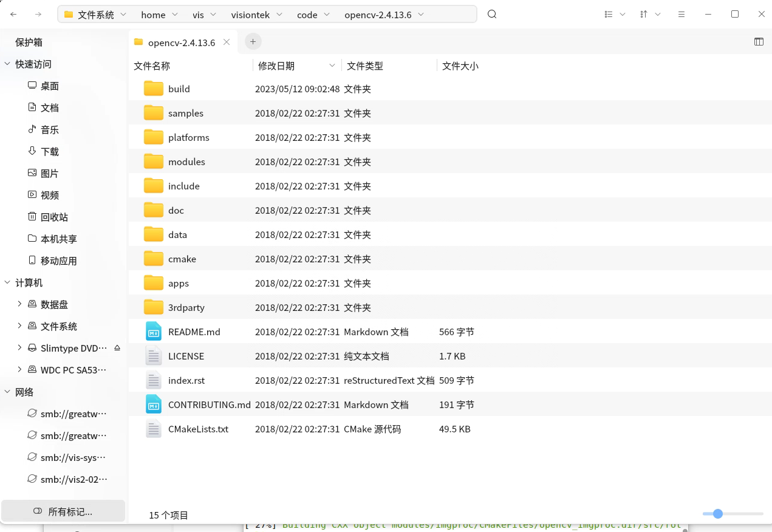
Task: Collapse the 快速访问 section
Action: [x=7, y=64]
